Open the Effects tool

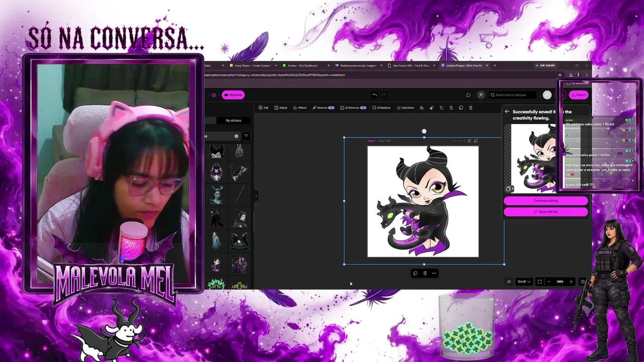tap(299, 108)
